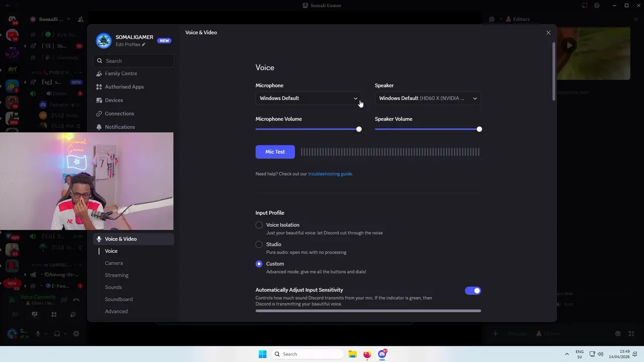Click the NEW badge beside SOMALIGAMER
The image size is (644, 362).
[x=164, y=41]
